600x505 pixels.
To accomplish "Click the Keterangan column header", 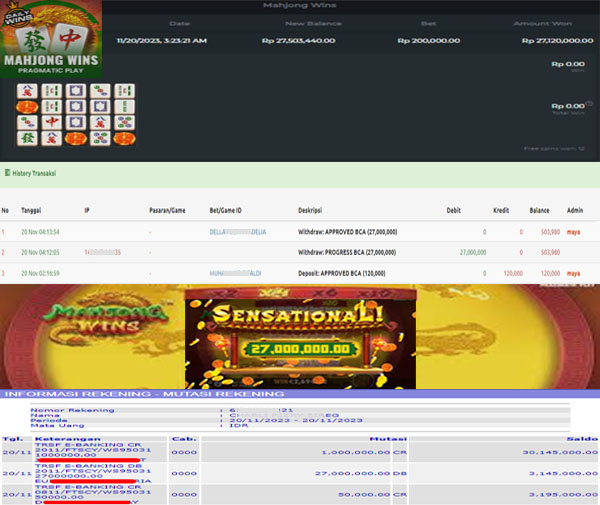I will (x=68, y=438).
